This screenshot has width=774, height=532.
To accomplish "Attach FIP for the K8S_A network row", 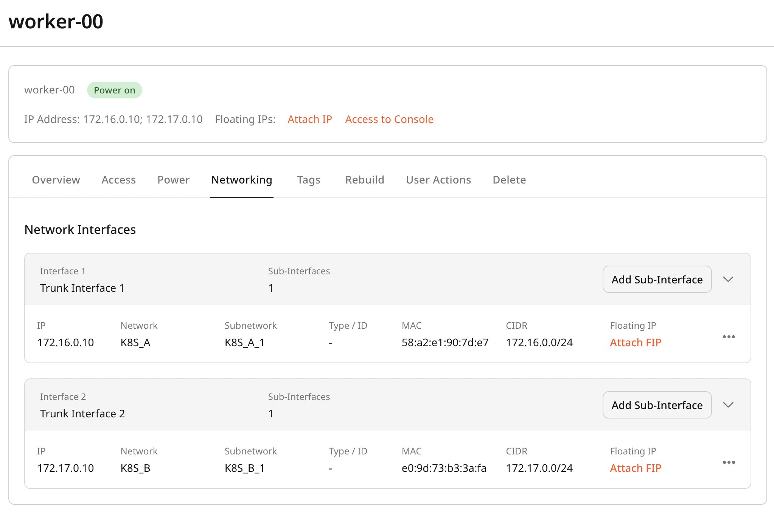I will tap(636, 342).
